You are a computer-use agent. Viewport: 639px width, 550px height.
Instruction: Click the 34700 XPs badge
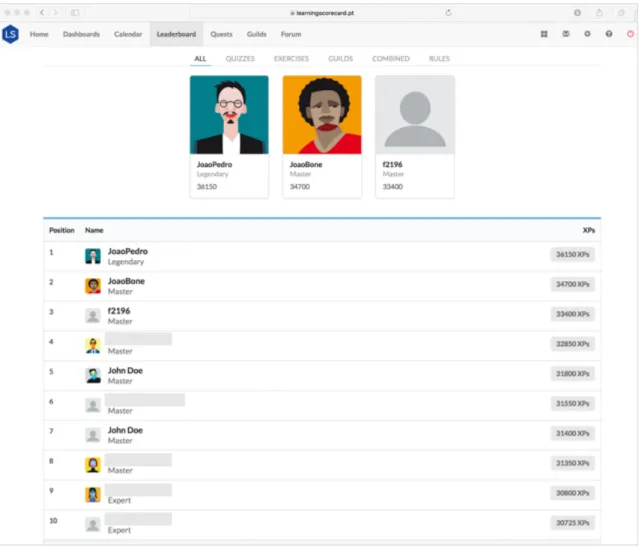click(573, 284)
